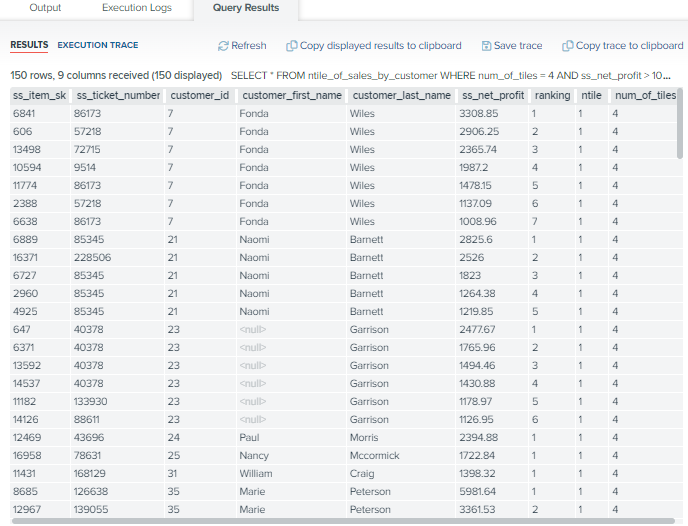Click the customer_id column header
The height and width of the screenshot is (526, 688).
(x=200, y=95)
